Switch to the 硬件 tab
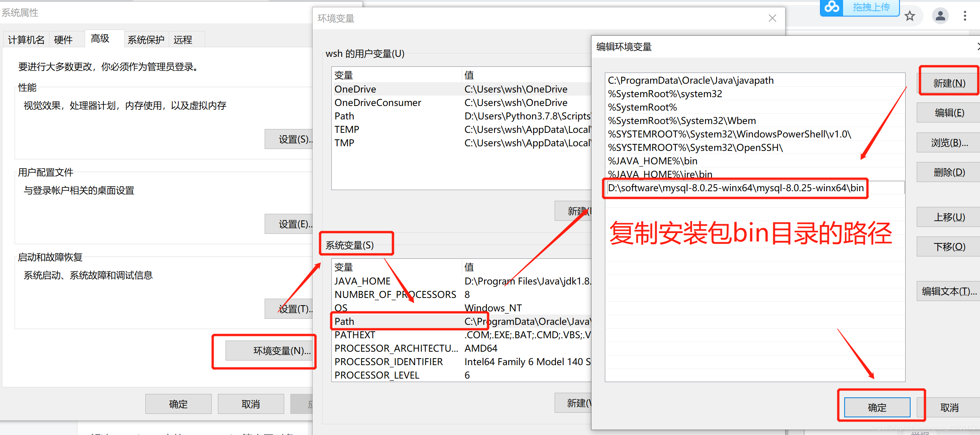This screenshot has width=980, height=435. (63, 39)
